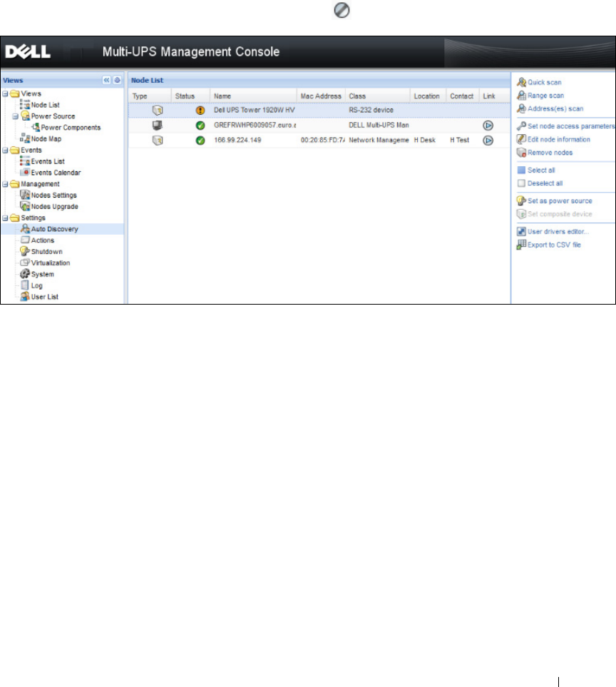The image size is (616, 687).
Task: Click the User drivers editor icon
Action: [x=521, y=231]
